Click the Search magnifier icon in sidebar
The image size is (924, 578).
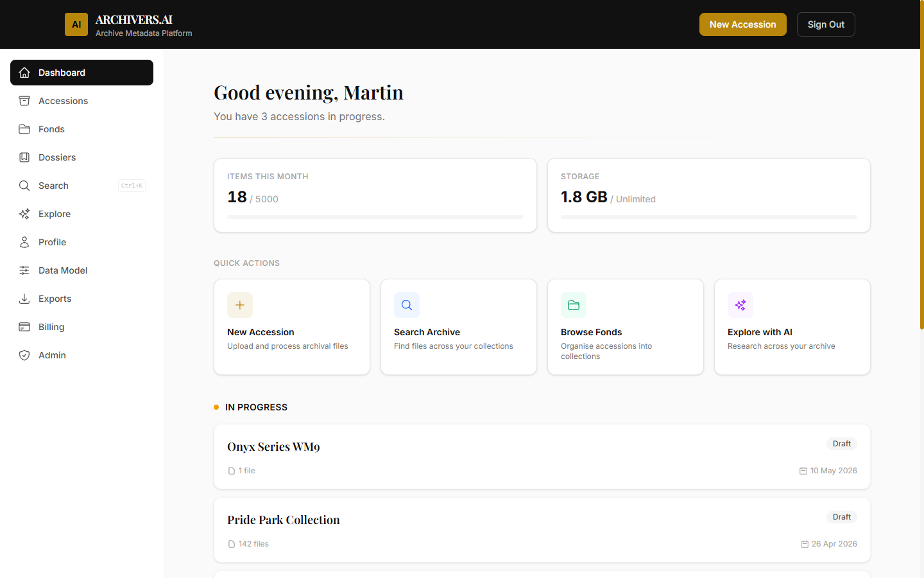[24, 186]
